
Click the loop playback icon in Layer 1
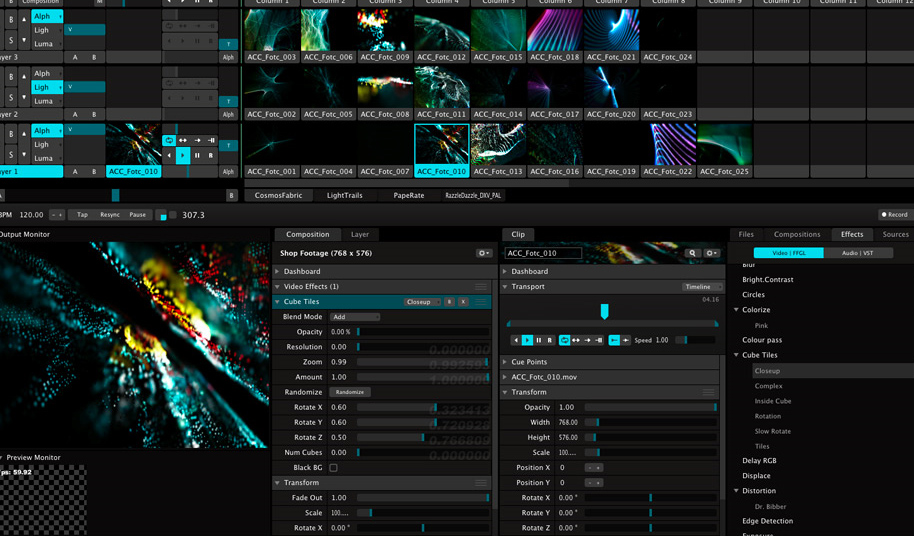168,140
